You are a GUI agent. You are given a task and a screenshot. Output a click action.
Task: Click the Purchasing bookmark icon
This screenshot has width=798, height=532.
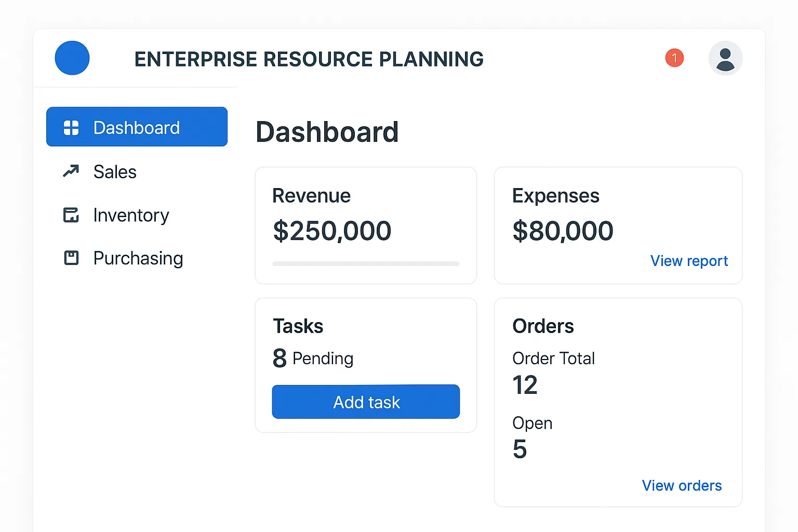(x=71, y=258)
